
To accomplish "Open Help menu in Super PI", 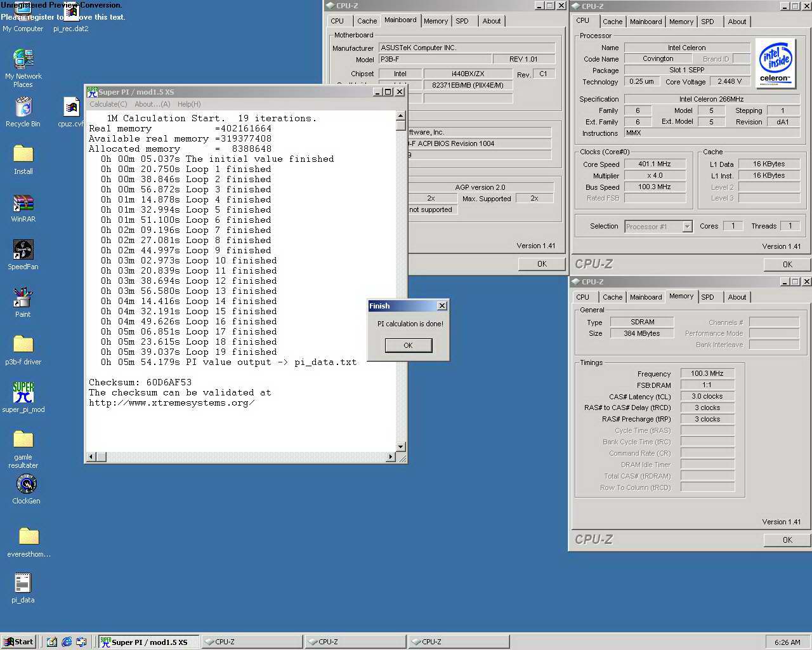I will [x=189, y=104].
